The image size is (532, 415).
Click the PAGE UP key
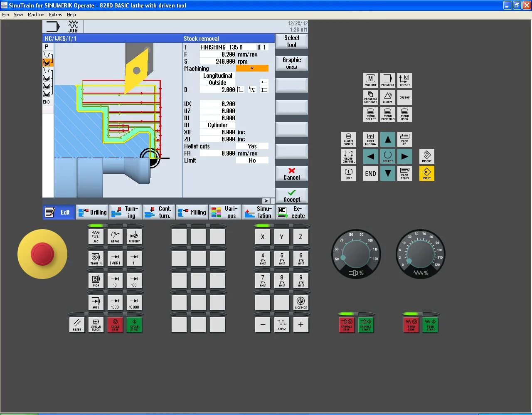click(405, 139)
